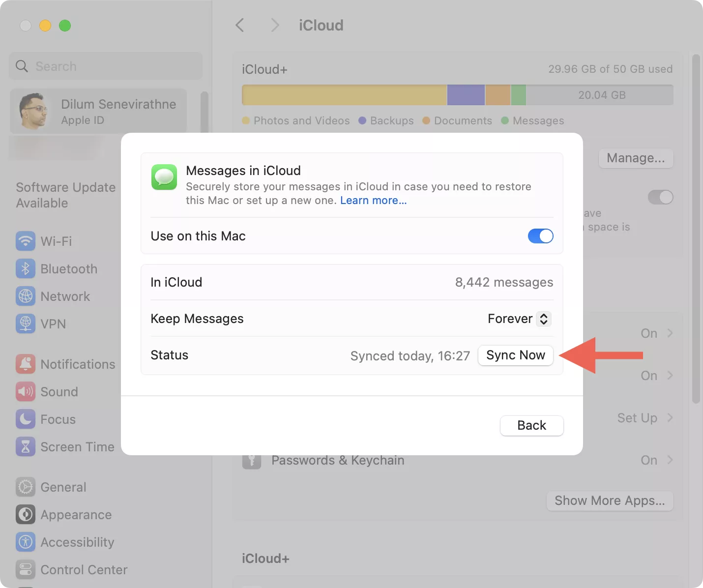Click the Notifications bell icon
Screen dimensions: 703x588
(x=26, y=364)
